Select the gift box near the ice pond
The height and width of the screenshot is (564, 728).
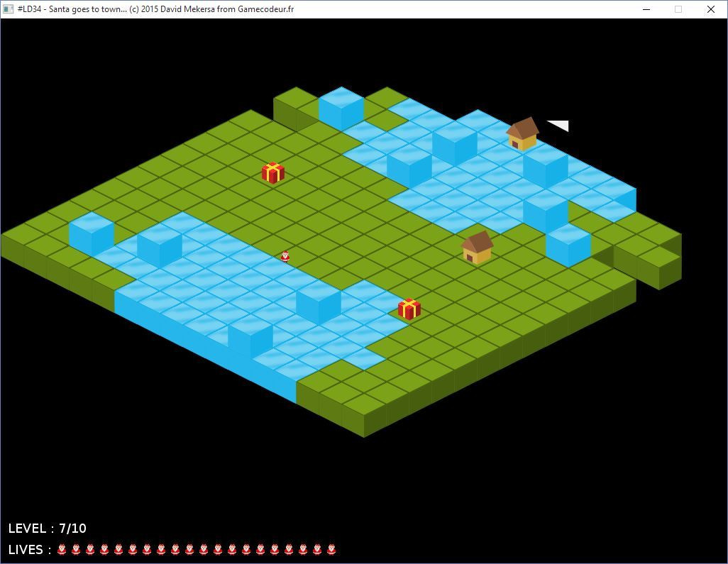click(409, 309)
